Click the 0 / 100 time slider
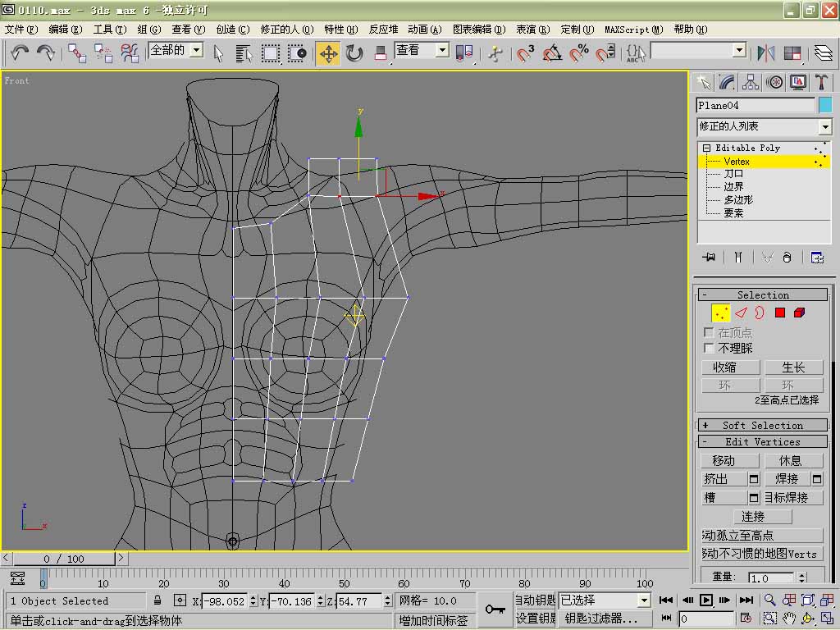 [64, 559]
